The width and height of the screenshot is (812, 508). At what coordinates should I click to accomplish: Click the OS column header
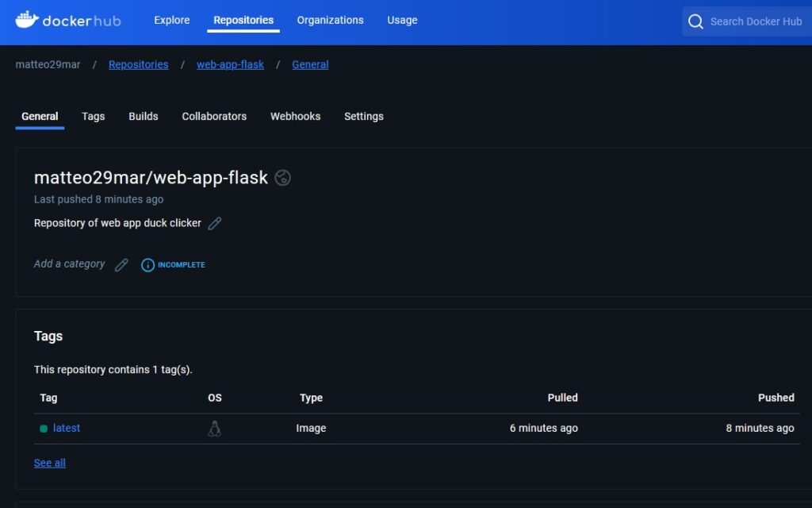(x=215, y=398)
